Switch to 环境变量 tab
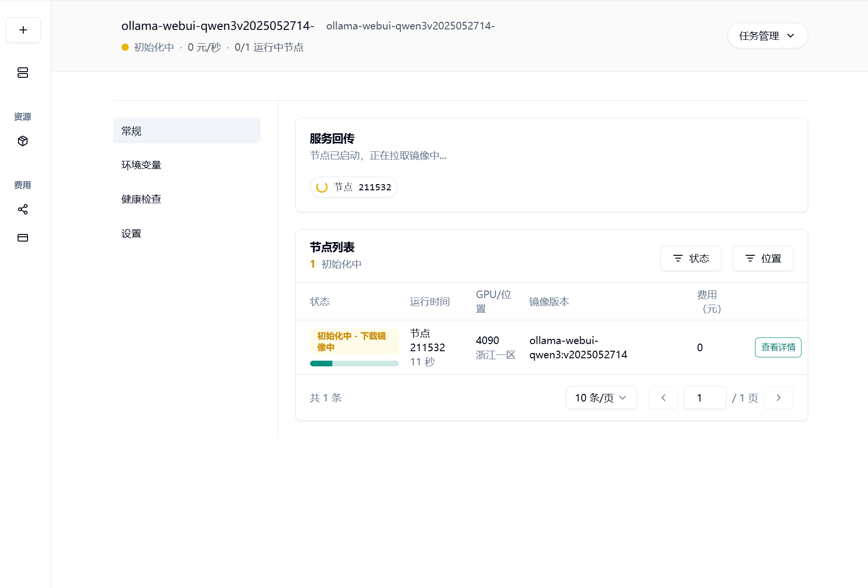Image resolution: width=868 pixels, height=588 pixels. pos(142,165)
